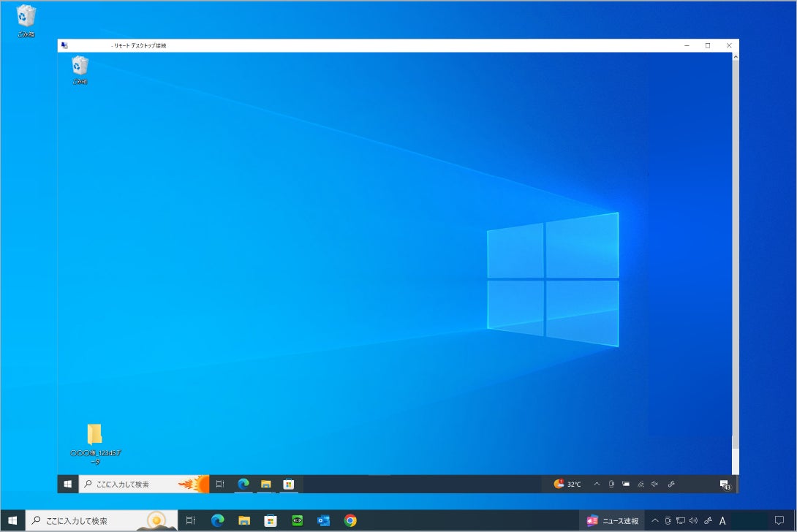
Task: Open File Explorer in the remote taskbar
Action: (266, 484)
